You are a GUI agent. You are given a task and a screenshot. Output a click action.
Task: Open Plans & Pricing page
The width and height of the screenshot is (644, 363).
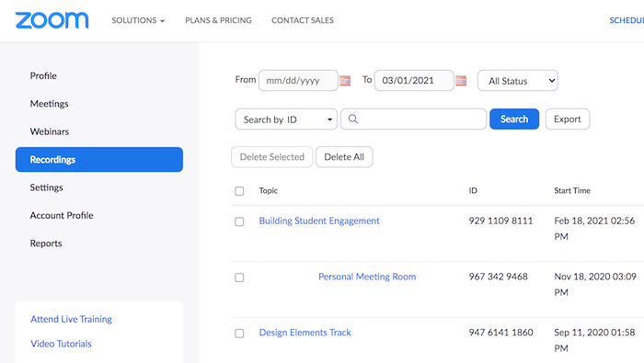click(x=218, y=20)
